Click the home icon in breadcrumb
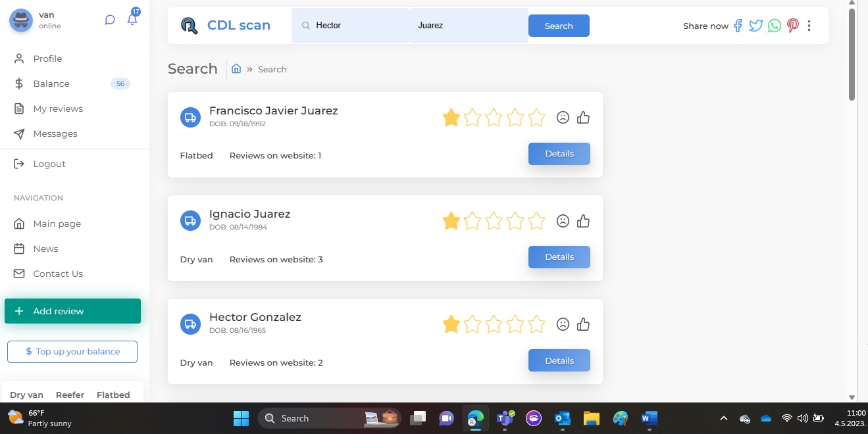The image size is (868, 434). click(x=236, y=69)
